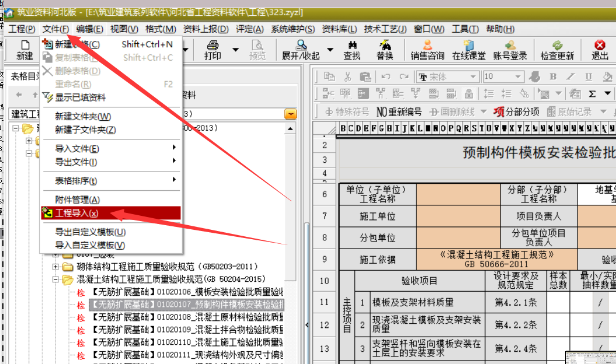Click the panel splitter collapse arrow
Screen dimensions: 616x364
click(x=307, y=325)
